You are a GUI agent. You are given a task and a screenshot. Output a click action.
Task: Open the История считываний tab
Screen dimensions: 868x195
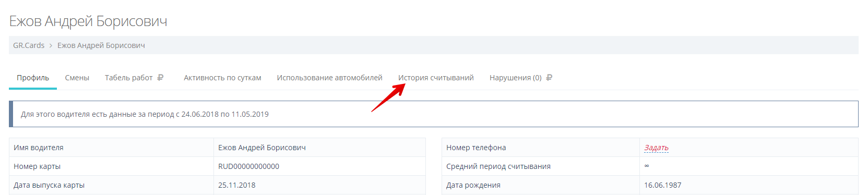point(436,78)
